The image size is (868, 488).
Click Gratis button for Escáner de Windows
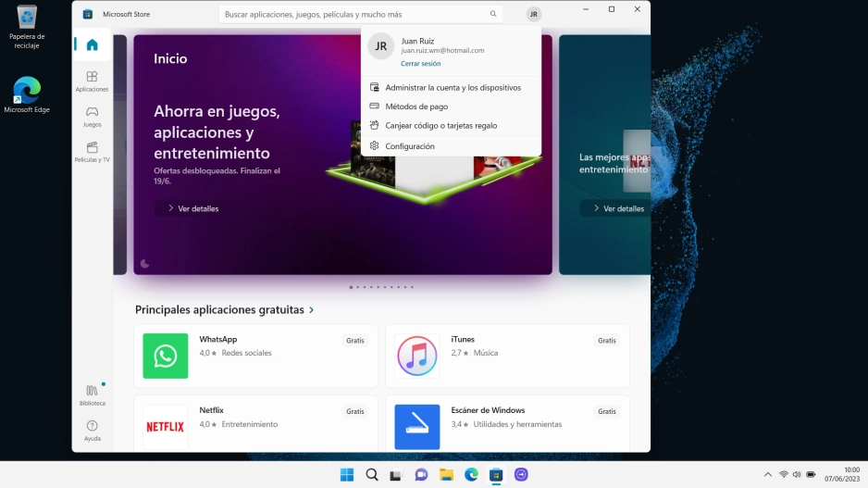click(607, 411)
